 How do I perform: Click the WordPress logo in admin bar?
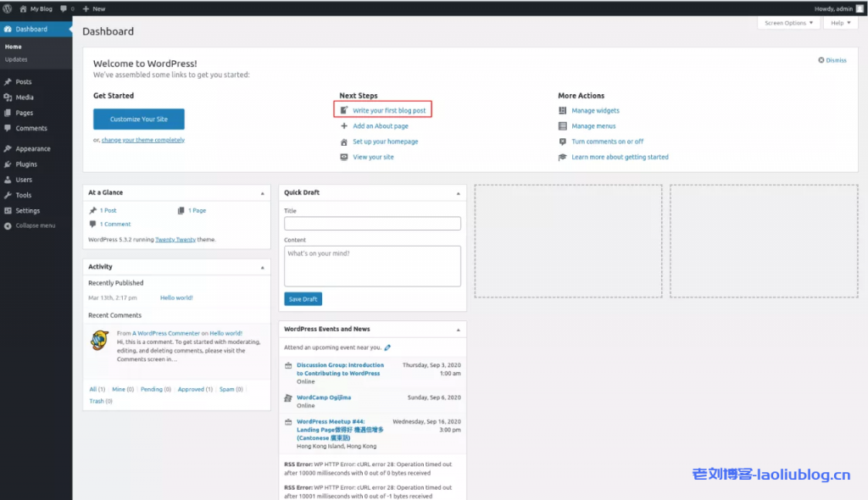click(x=7, y=8)
